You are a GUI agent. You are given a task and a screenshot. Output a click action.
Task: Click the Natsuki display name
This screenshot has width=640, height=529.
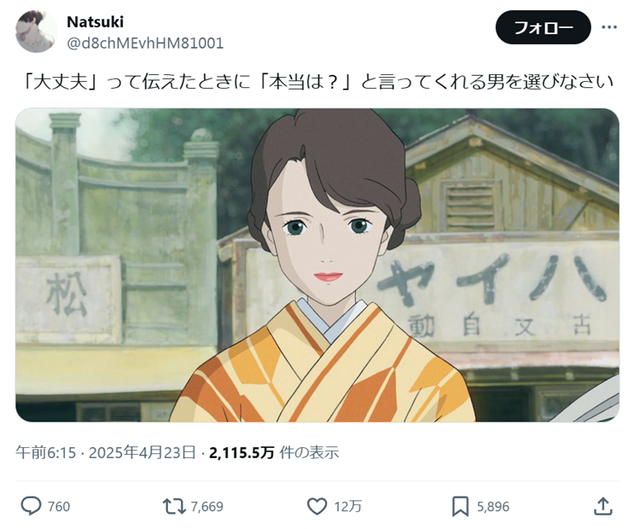[95, 22]
